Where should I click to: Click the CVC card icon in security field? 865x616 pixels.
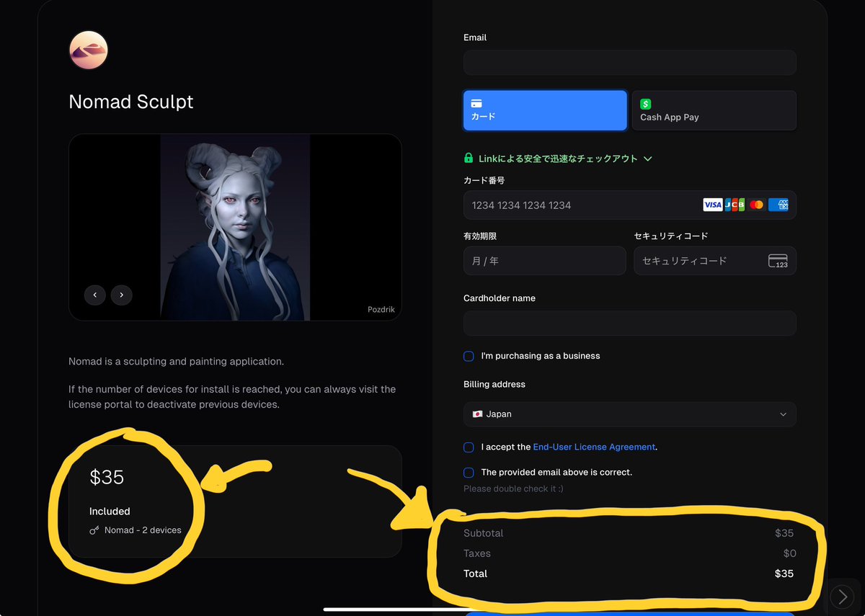pyautogui.click(x=778, y=261)
